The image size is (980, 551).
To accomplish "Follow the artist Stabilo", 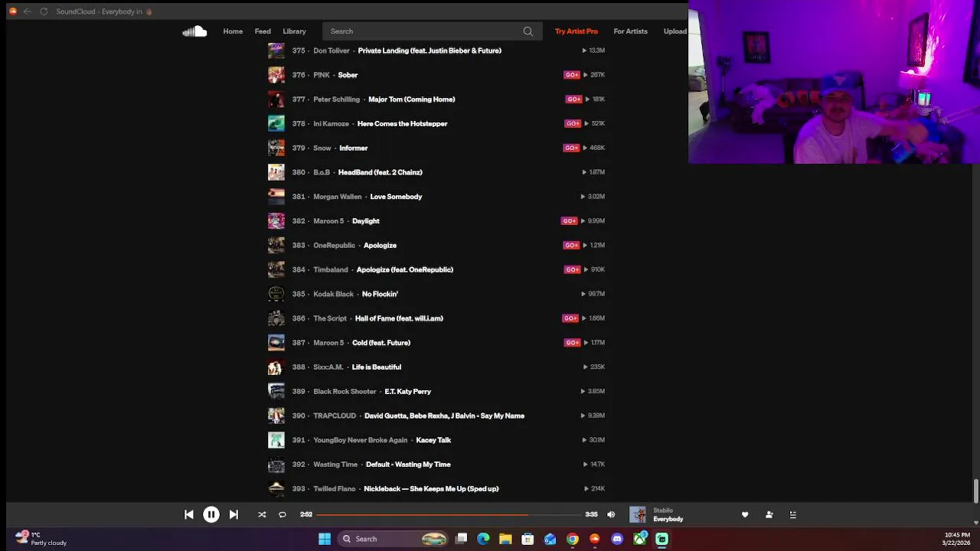I will pyautogui.click(x=769, y=515).
